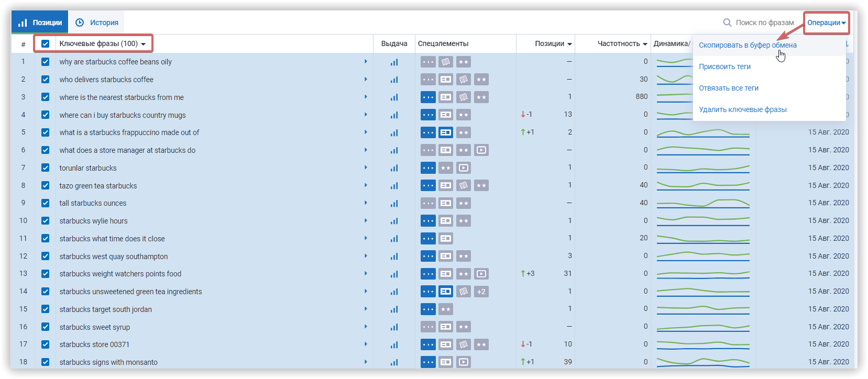Click dynamics sparkline for 'tall starbucks ounces'
The height and width of the screenshot is (379, 868).
[x=703, y=203]
